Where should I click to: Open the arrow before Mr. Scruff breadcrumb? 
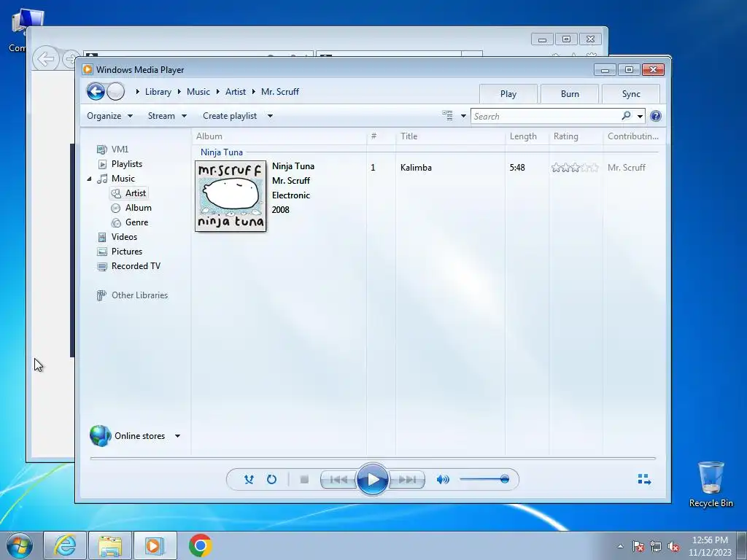[x=253, y=92]
